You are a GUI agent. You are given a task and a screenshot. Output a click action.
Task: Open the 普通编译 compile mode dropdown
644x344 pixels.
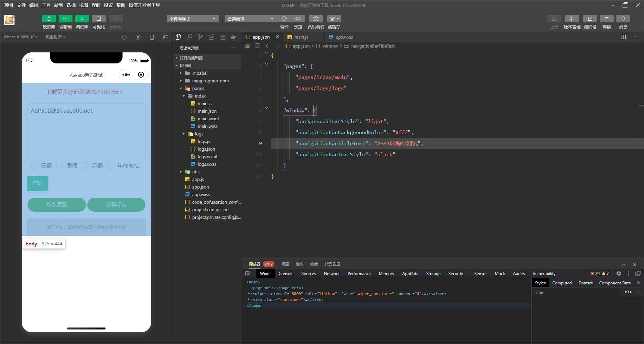(251, 19)
